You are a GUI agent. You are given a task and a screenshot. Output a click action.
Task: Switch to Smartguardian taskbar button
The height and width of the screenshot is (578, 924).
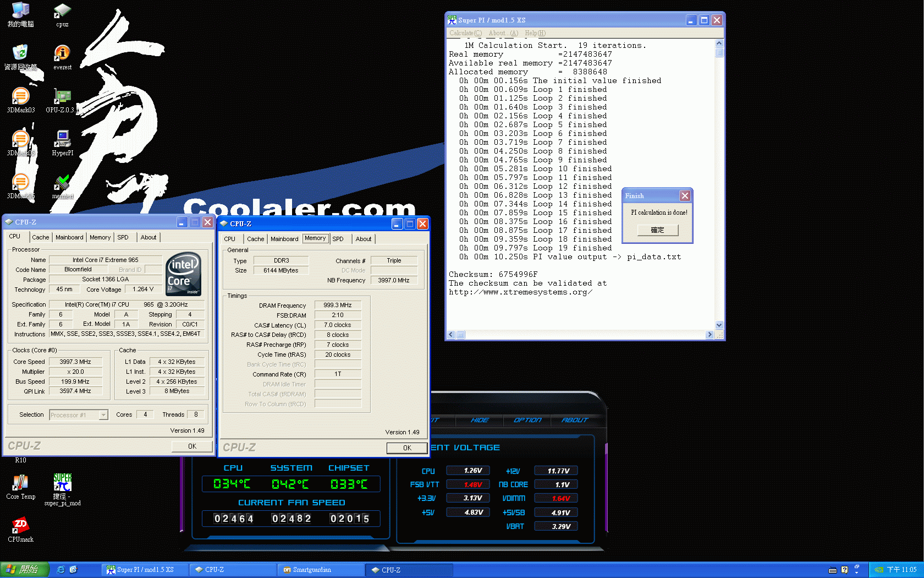pyautogui.click(x=321, y=570)
